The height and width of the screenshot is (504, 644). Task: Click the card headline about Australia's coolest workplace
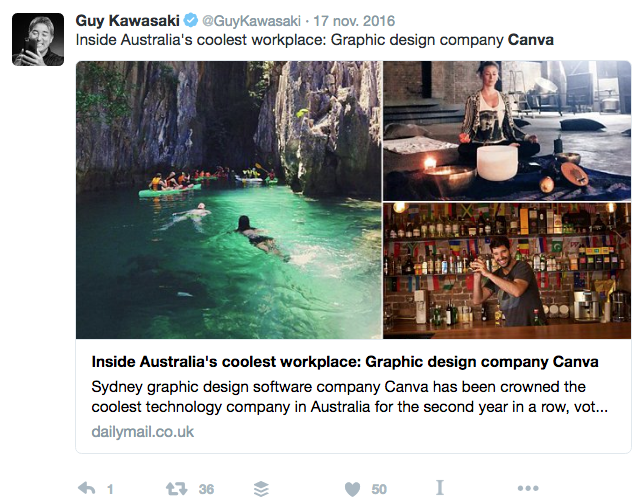(x=344, y=361)
